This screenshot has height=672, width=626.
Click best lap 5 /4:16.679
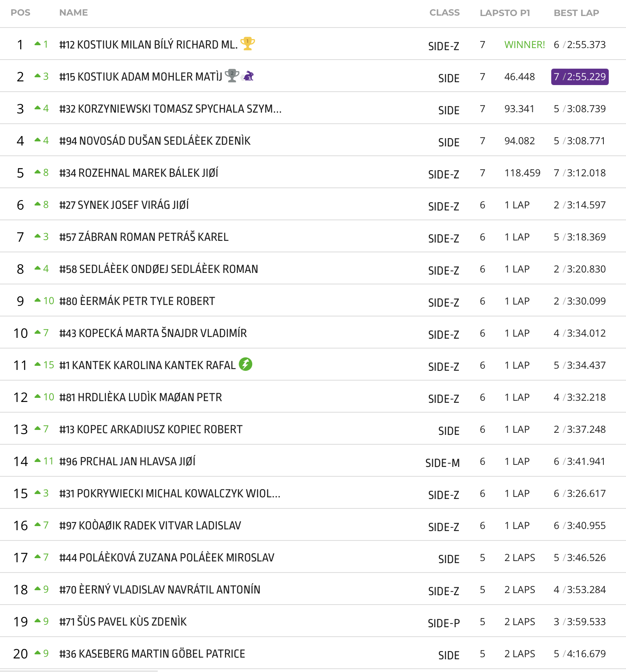(580, 654)
